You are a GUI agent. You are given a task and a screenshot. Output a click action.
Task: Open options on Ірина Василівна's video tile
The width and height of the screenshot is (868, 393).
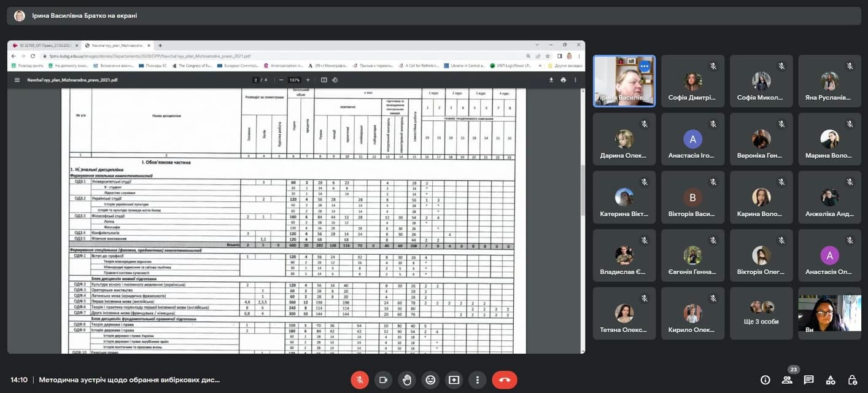[644, 66]
